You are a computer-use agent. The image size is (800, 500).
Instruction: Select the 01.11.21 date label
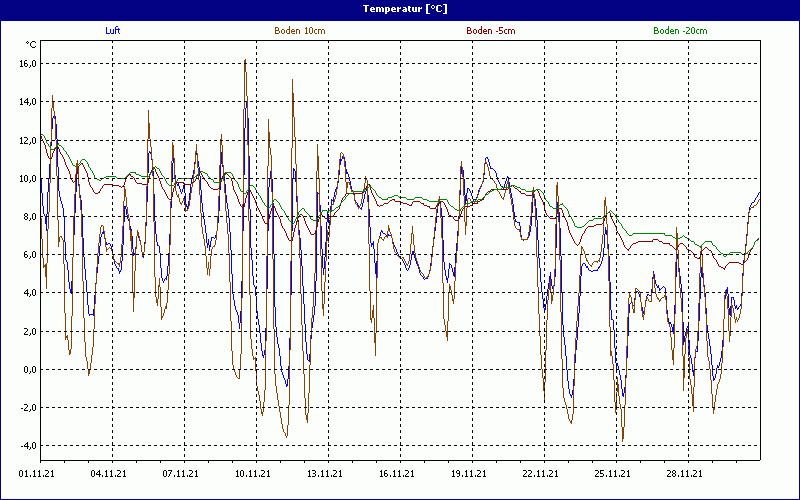click(36, 474)
